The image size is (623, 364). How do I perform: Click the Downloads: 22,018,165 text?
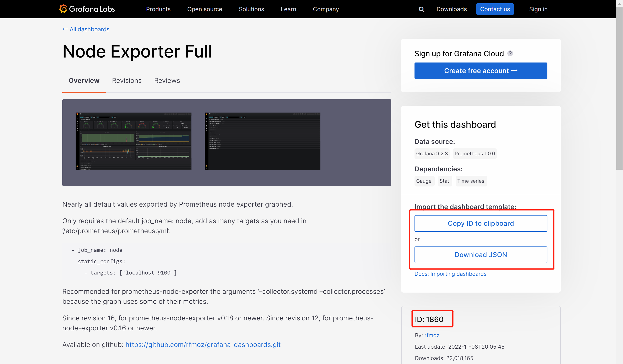point(444,358)
